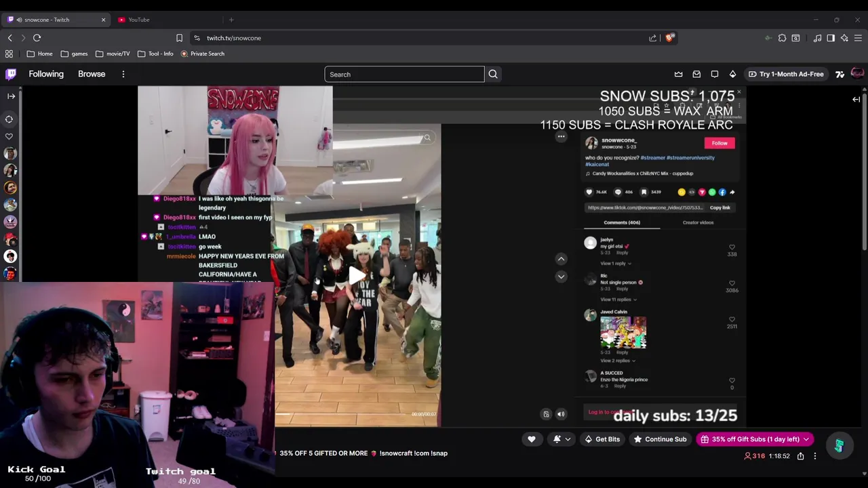Open the tab search window icon
Image resolution: width=868 pixels, height=488 pixels.
[x=795, y=38]
